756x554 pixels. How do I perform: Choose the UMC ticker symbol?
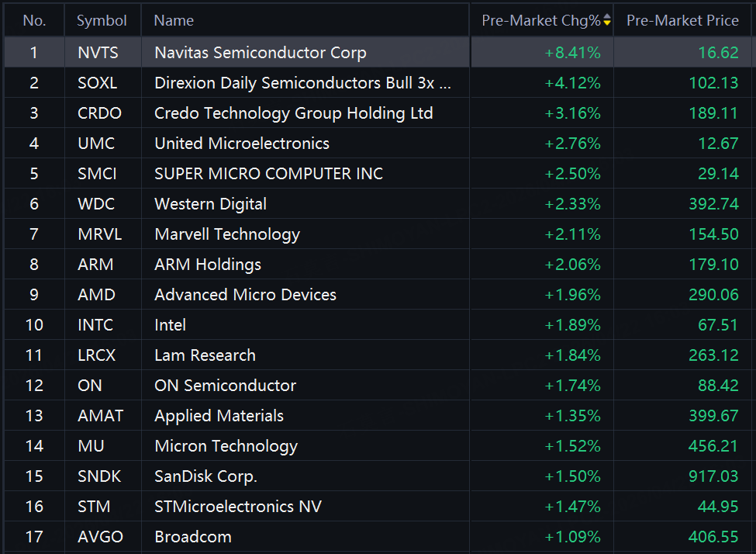(x=96, y=144)
